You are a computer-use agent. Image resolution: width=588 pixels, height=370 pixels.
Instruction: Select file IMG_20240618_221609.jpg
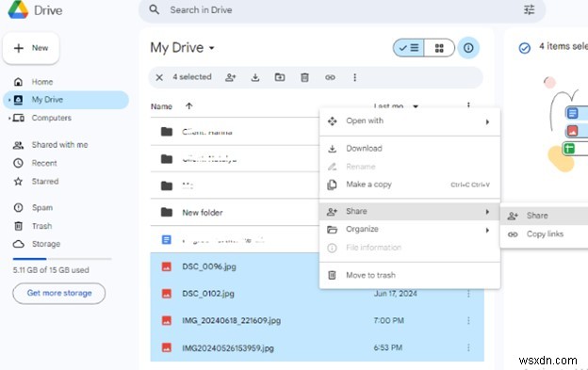[317, 320]
